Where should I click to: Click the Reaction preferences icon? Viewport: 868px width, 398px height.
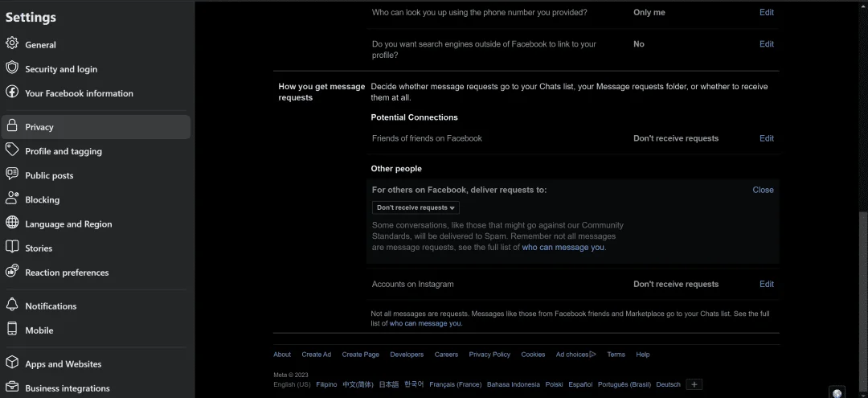click(12, 271)
